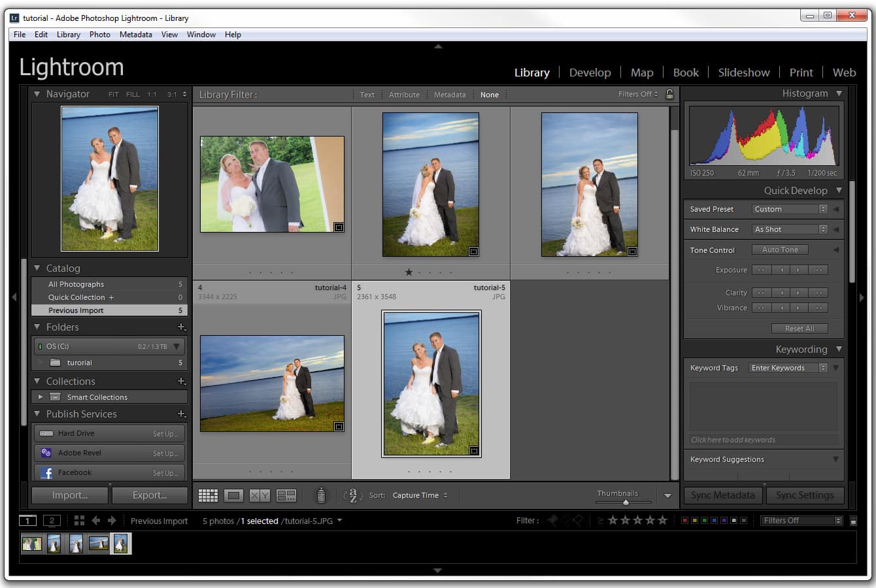Click the Import button
Image resolution: width=876 pixels, height=588 pixels.
[69, 495]
